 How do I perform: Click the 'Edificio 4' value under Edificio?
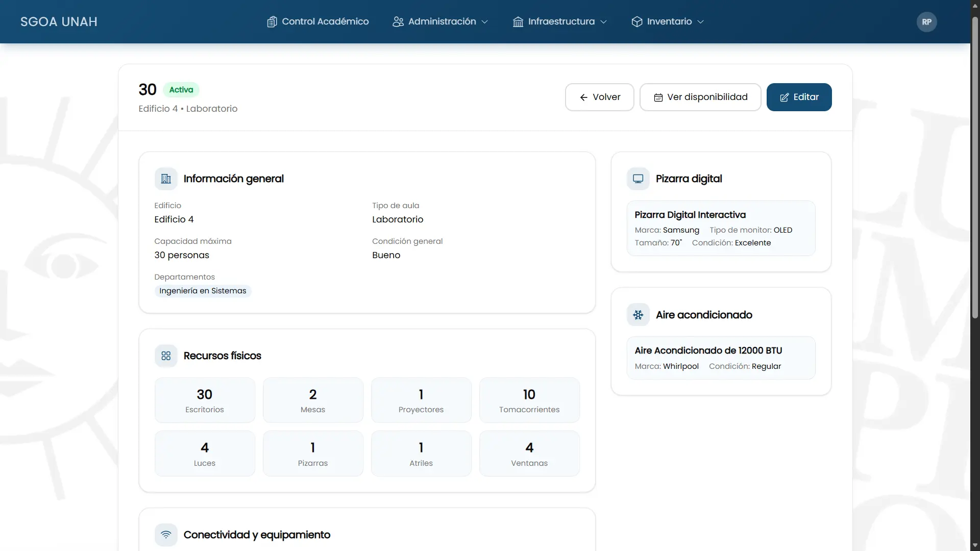[174, 219]
